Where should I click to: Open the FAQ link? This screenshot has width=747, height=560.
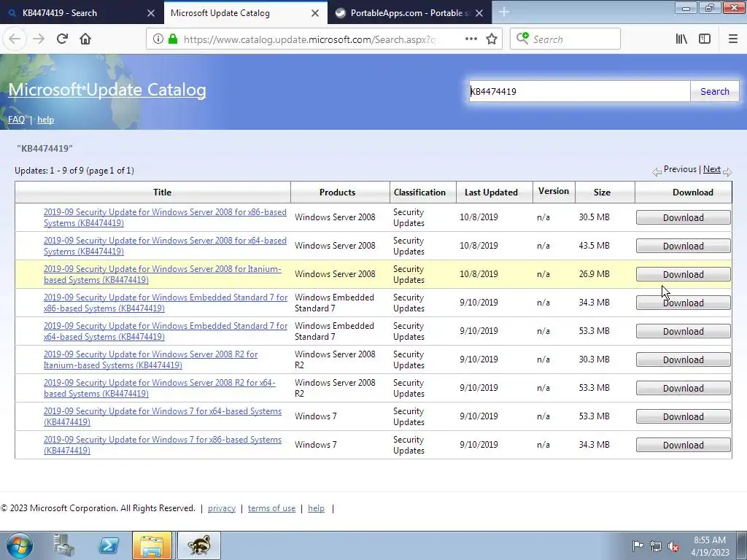[16, 120]
